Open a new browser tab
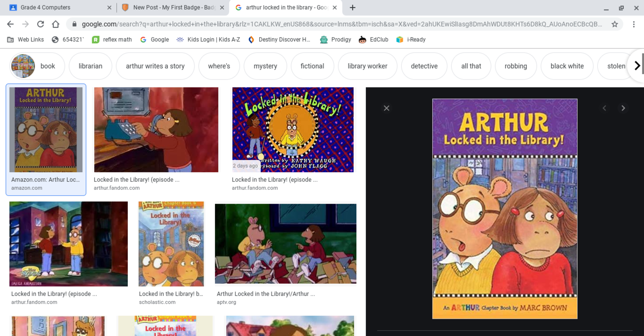Image resolution: width=644 pixels, height=336 pixels. pyautogui.click(x=353, y=8)
